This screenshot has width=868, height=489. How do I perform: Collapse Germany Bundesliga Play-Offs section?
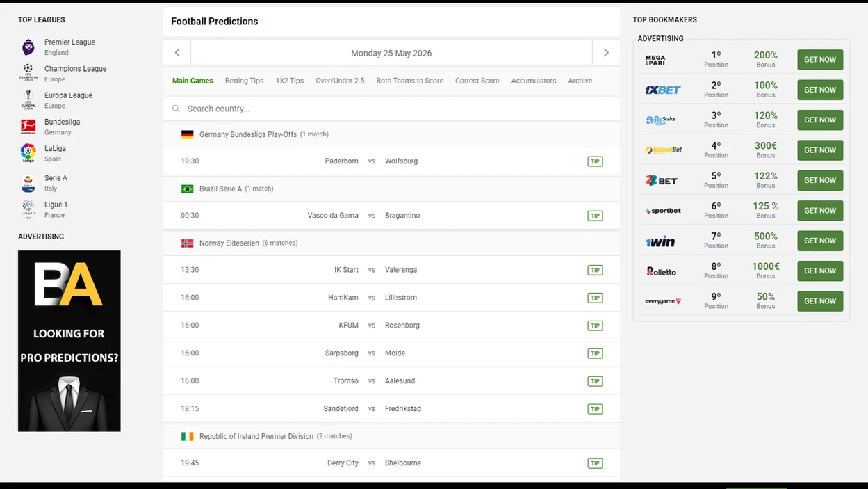(391, 134)
